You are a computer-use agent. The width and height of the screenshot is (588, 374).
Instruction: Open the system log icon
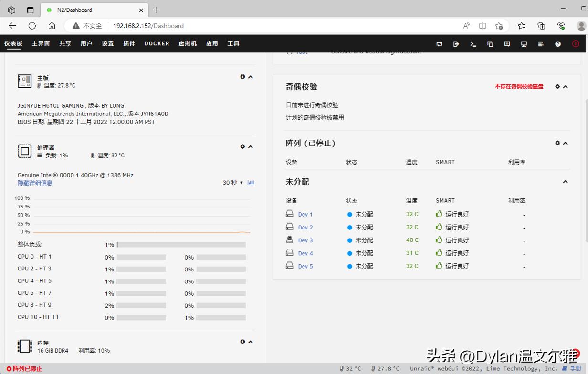(x=541, y=43)
